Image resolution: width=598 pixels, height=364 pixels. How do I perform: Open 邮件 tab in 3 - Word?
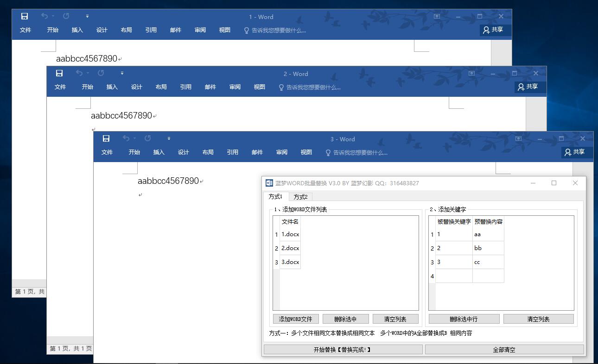coord(257,152)
